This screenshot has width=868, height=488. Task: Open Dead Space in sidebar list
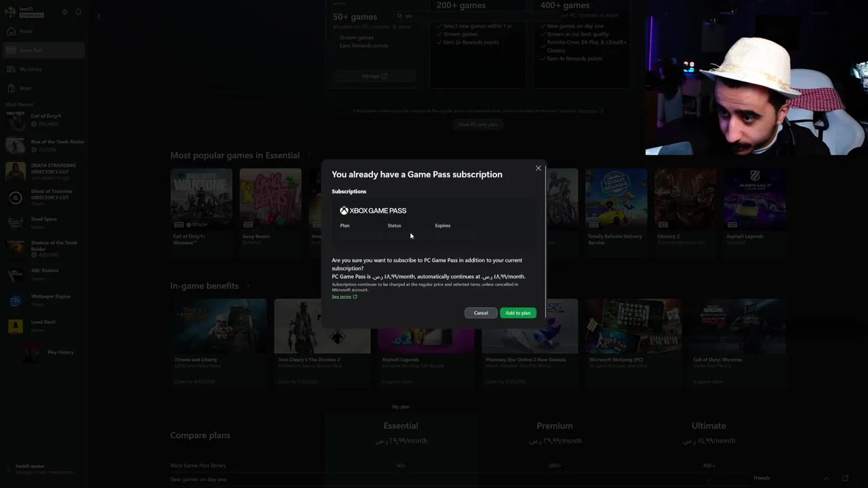click(45, 222)
